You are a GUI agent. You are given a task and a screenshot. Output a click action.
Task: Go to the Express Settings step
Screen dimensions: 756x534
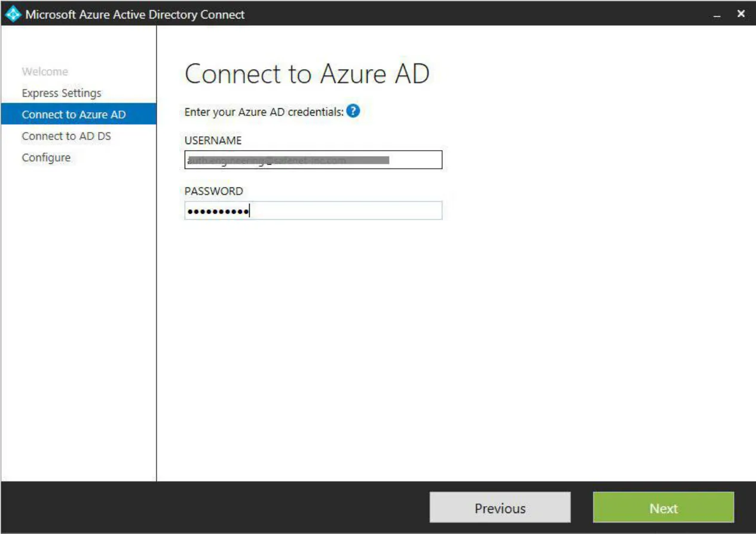tap(62, 93)
